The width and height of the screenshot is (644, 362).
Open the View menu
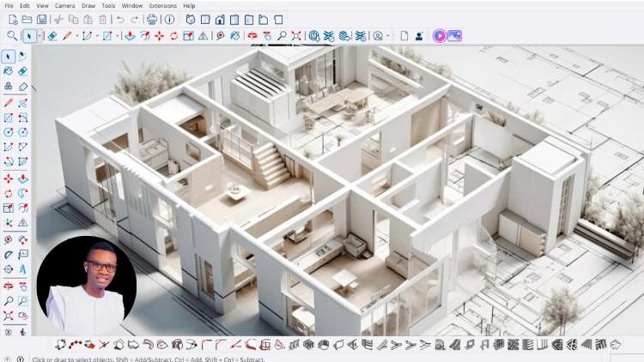click(42, 6)
